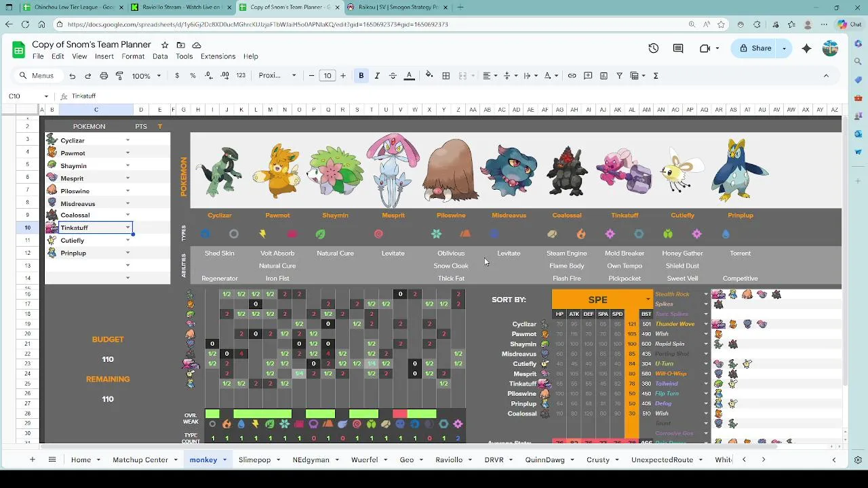
Task: Open the font family dropdown
Action: (x=277, y=76)
